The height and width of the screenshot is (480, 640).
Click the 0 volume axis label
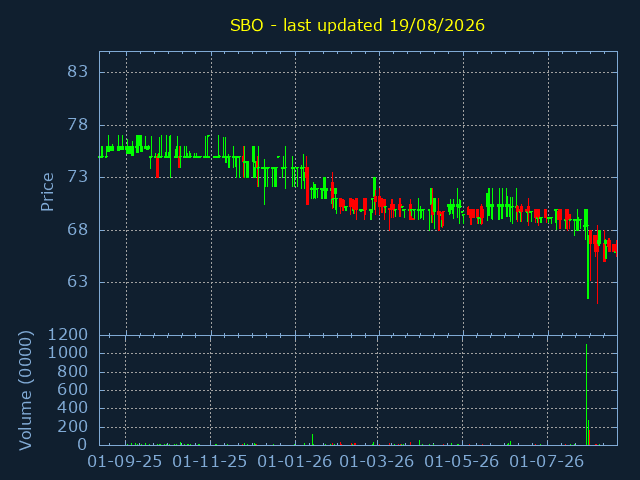point(82,444)
